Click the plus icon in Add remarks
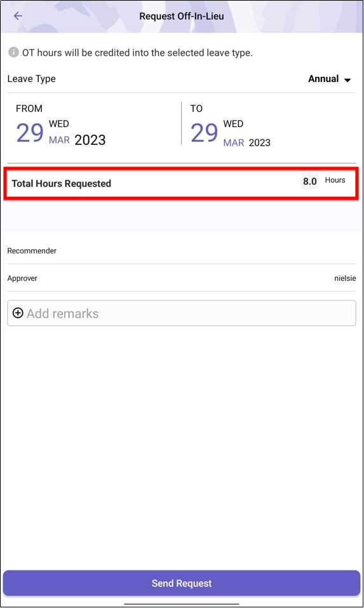The image size is (364, 608). pyautogui.click(x=18, y=313)
